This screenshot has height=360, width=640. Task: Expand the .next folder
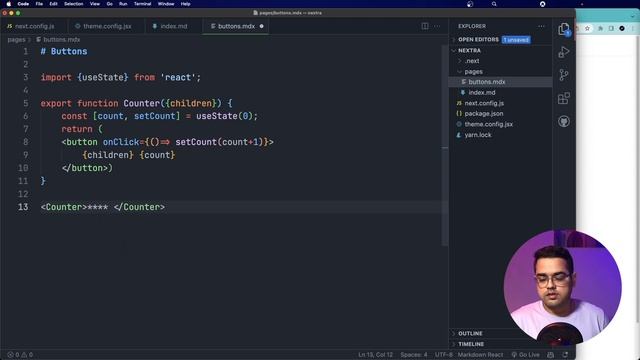pyautogui.click(x=471, y=61)
